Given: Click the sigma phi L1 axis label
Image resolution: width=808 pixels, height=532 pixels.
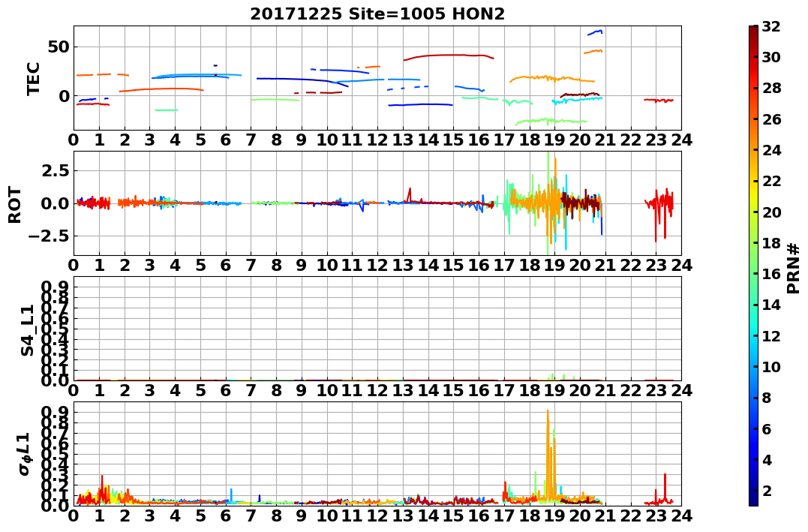Looking at the screenshot, I should pos(25,454).
